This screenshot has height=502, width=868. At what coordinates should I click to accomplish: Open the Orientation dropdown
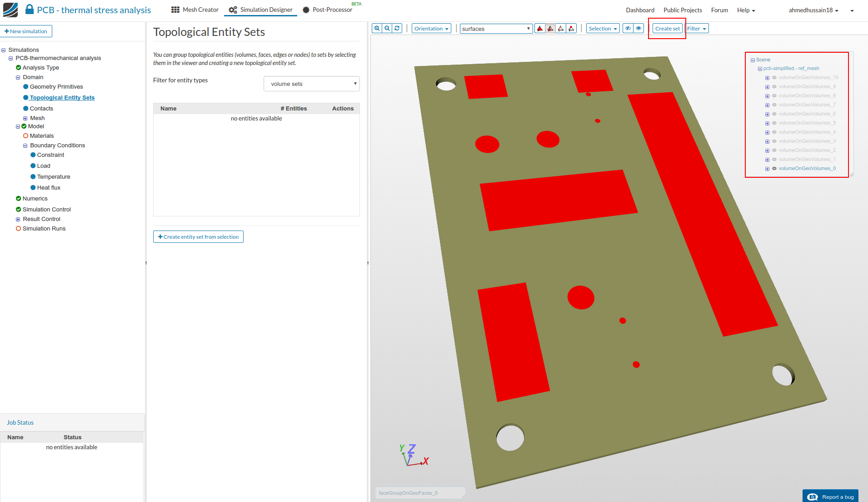point(431,29)
